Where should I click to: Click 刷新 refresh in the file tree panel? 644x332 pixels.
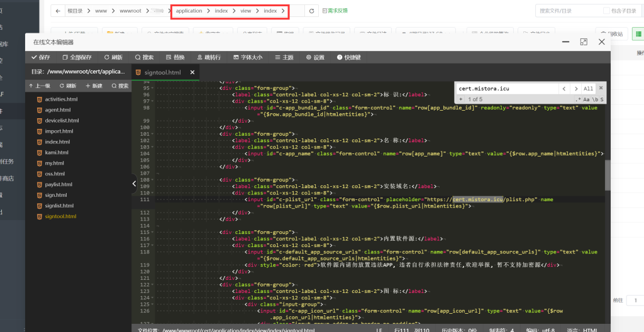point(68,86)
